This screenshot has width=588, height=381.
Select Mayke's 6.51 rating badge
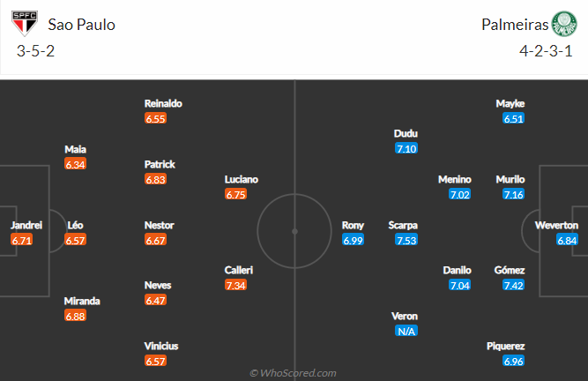click(513, 118)
